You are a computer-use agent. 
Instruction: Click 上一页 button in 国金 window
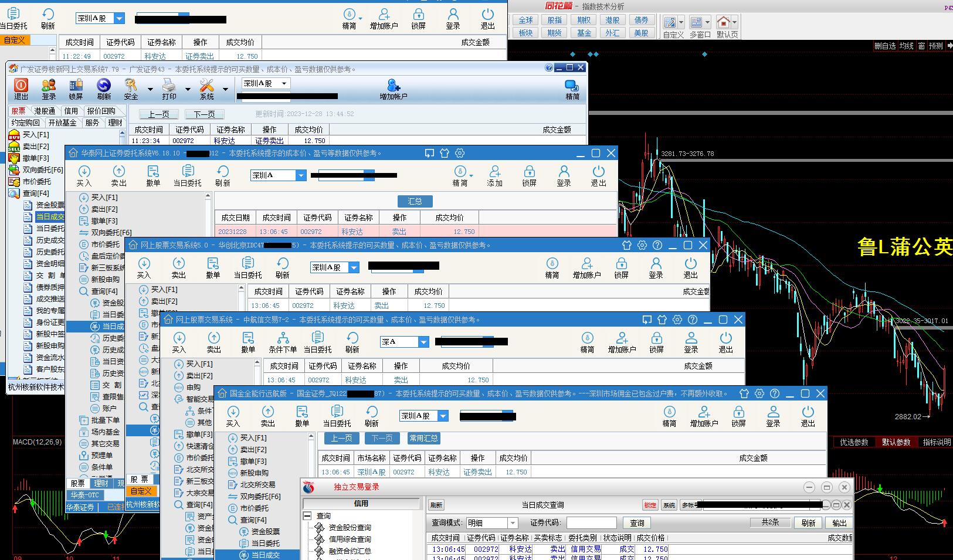click(x=341, y=438)
